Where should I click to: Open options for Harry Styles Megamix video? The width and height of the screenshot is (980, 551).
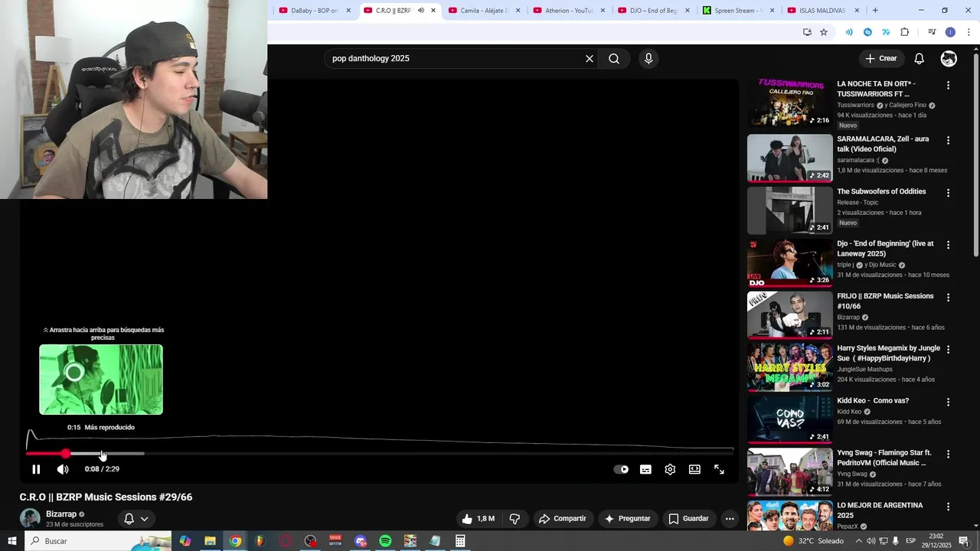tap(948, 350)
